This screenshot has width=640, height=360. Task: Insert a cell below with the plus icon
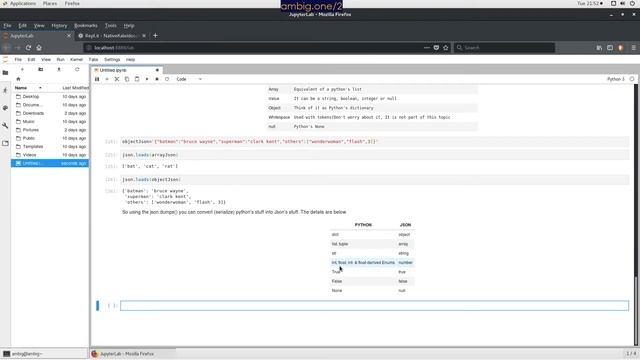pyautogui.click(x=107, y=79)
